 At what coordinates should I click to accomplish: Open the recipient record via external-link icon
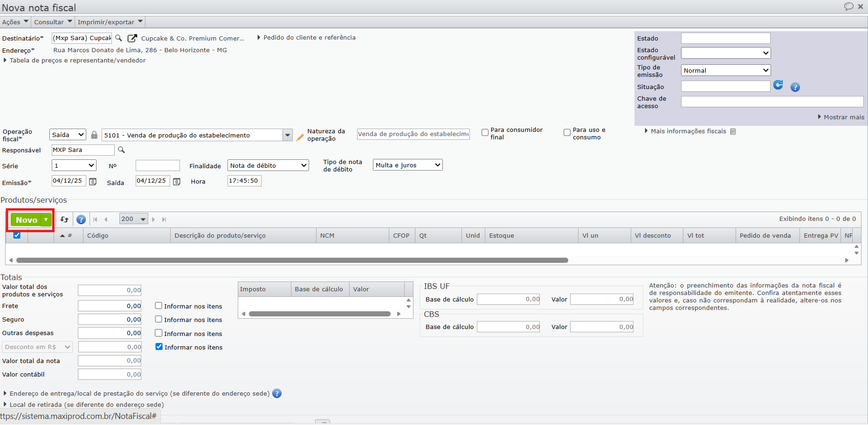(132, 38)
